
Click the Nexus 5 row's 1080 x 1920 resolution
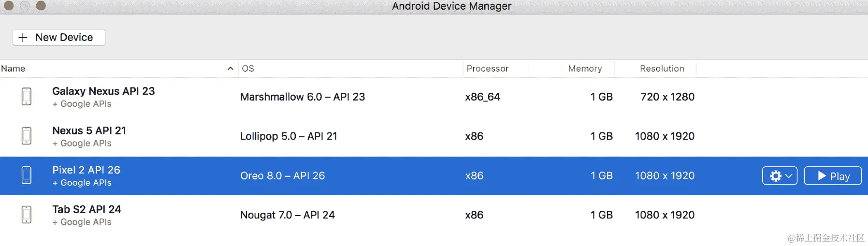click(x=665, y=136)
